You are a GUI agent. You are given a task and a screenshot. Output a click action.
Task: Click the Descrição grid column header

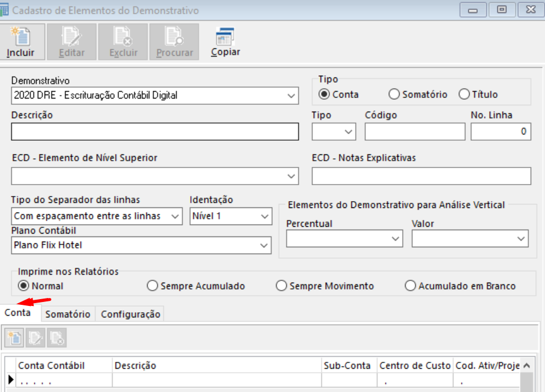click(217, 366)
